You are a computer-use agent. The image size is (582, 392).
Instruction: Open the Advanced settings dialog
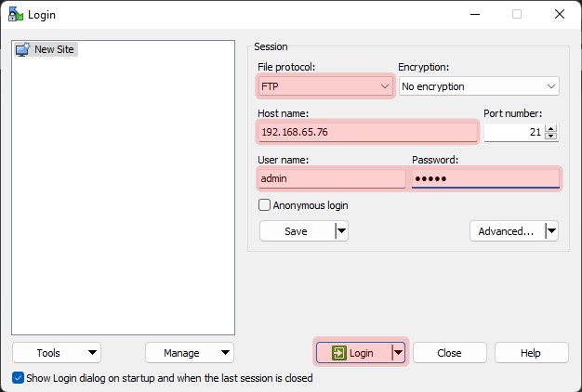506,231
